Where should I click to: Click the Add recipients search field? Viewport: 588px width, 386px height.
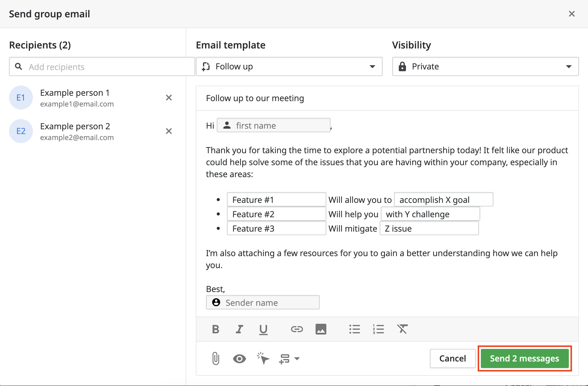(102, 67)
